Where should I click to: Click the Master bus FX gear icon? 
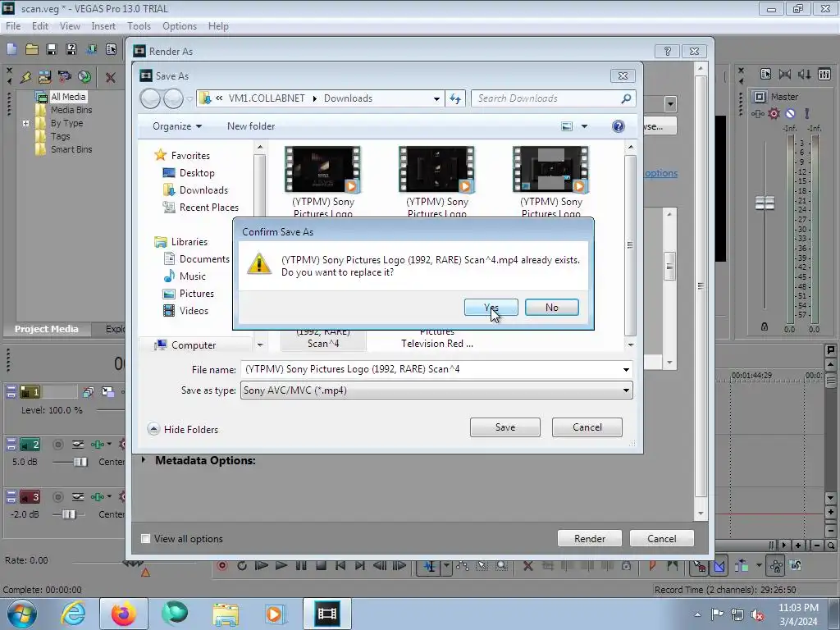(x=774, y=113)
